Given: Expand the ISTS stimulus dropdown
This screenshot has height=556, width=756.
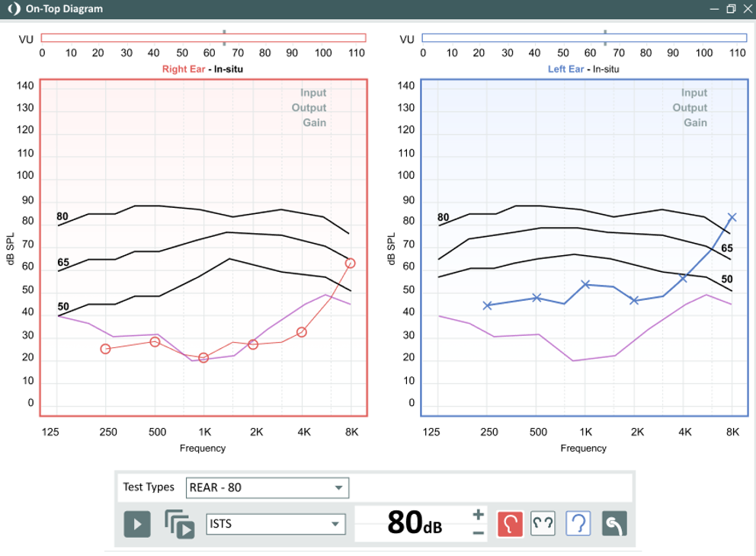Looking at the screenshot, I should tap(276, 524).
